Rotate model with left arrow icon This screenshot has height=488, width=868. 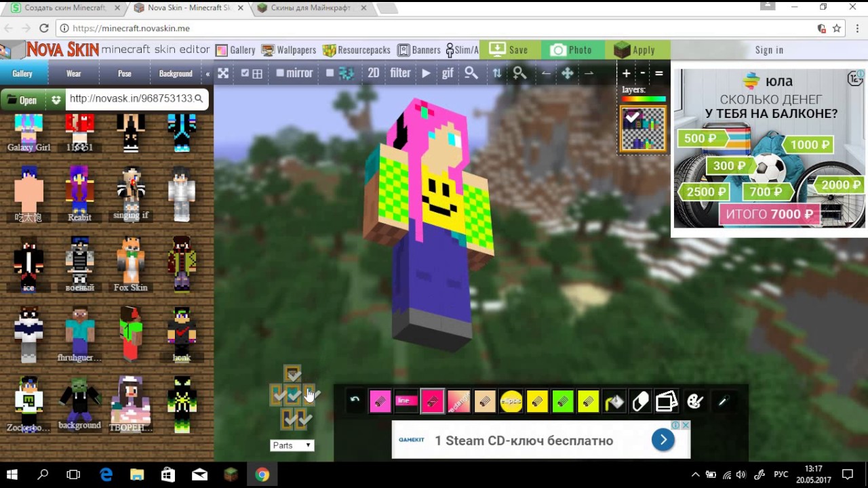546,73
